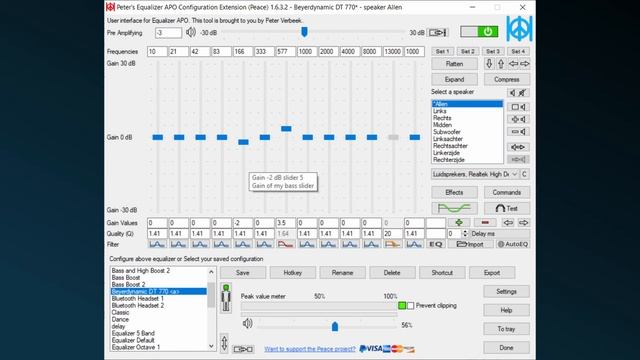Viewport: 640px width, 360px height.
Task: Shift frequencies left with arrow beside Flatten
Action: click(x=513, y=64)
